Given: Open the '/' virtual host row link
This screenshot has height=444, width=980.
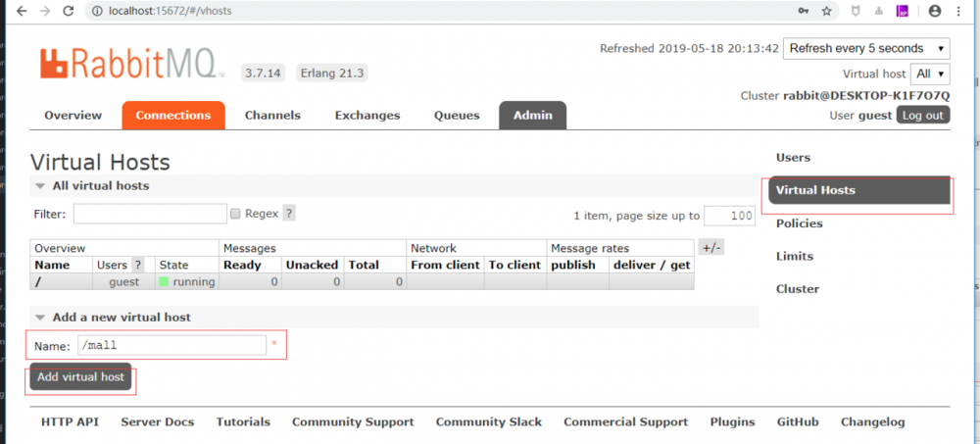Looking at the screenshot, I should tap(38, 282).
